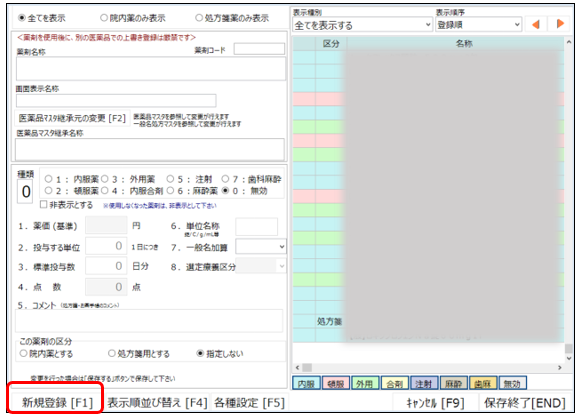Screen dimensions: 585x420
Task: Click キャンセル [F9] button
Action: [x=435, y=403]
